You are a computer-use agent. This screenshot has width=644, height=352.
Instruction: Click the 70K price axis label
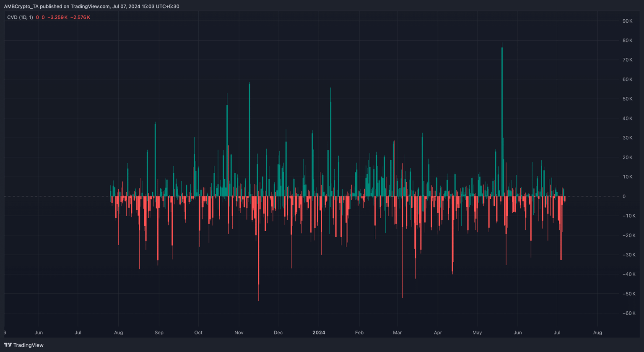click(x=627, y=60)
